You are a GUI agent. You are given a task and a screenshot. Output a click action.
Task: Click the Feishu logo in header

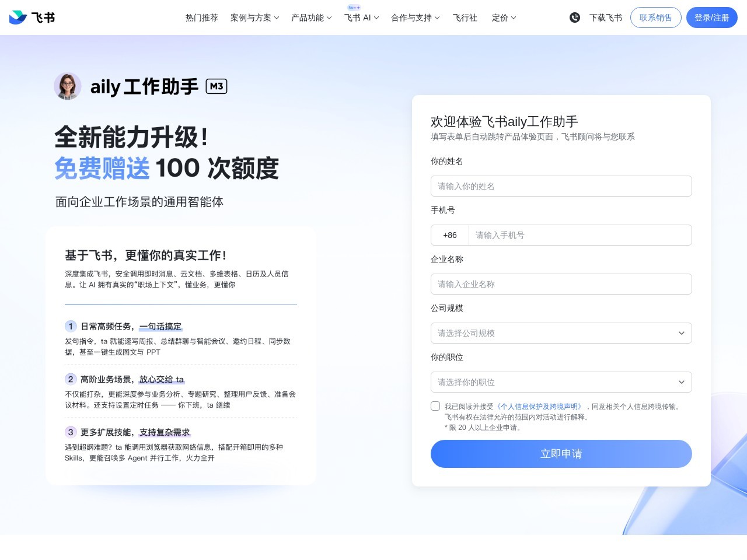32,17
